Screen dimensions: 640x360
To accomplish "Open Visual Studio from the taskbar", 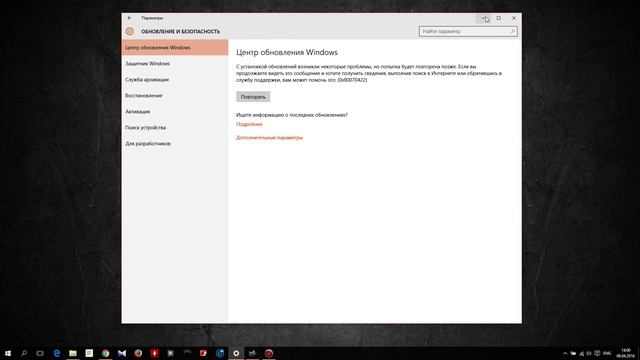I will (122, 353).
